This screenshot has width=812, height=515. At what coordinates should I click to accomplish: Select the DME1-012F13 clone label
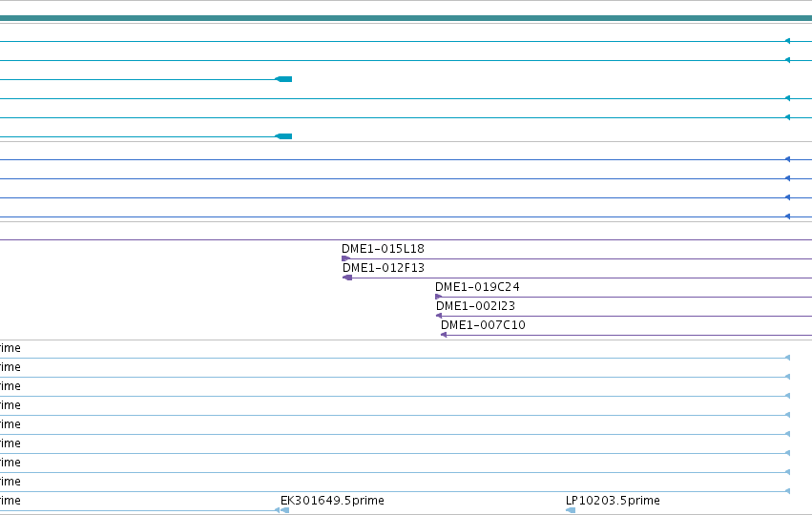pyautogui.click(x=384, y=268)
